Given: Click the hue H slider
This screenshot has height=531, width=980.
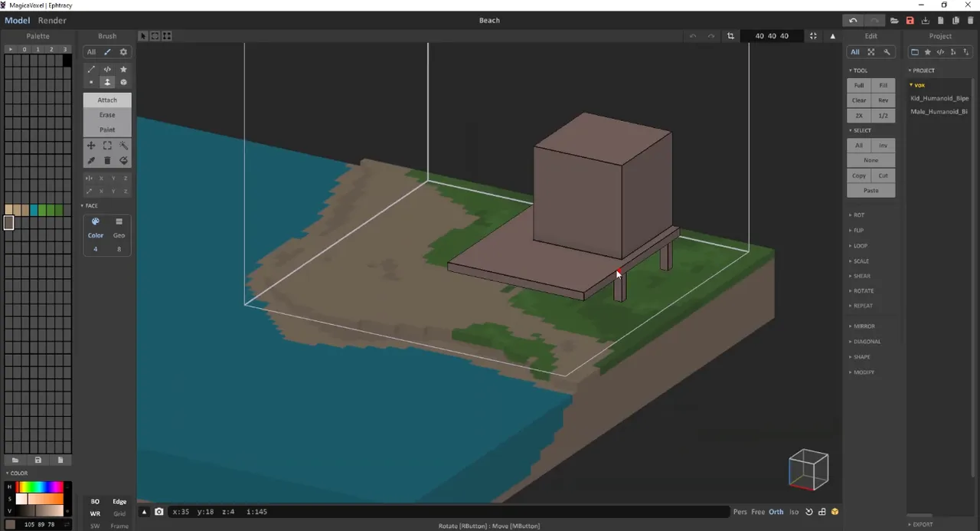Looking at the screenshot, I should click(40, 487).
